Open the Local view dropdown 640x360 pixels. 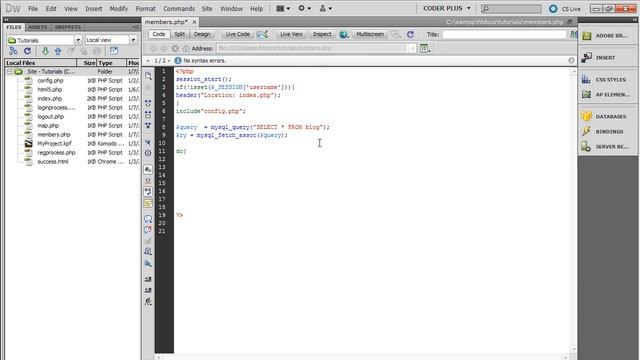pos(133,40)
